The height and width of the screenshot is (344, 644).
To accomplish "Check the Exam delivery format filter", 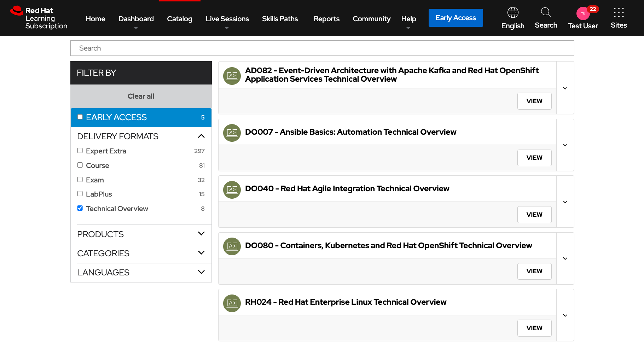I will [x=80, y=179].
